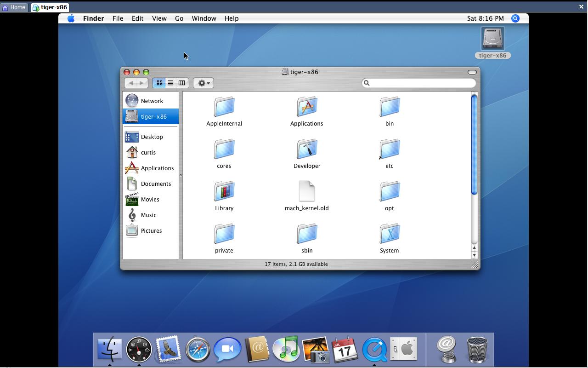Switch to the Home tab
This screenshot has height=368, width=588.
[x=14, y=7]
